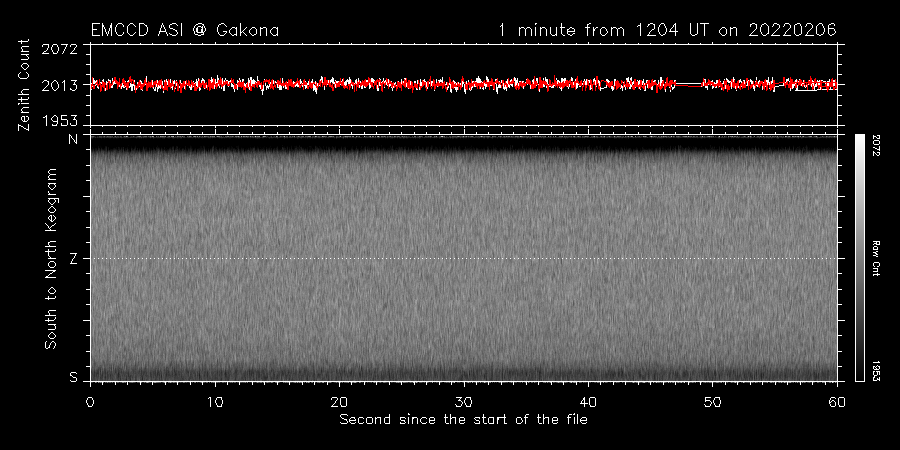Click the 0 second tick label

[91, 402]
